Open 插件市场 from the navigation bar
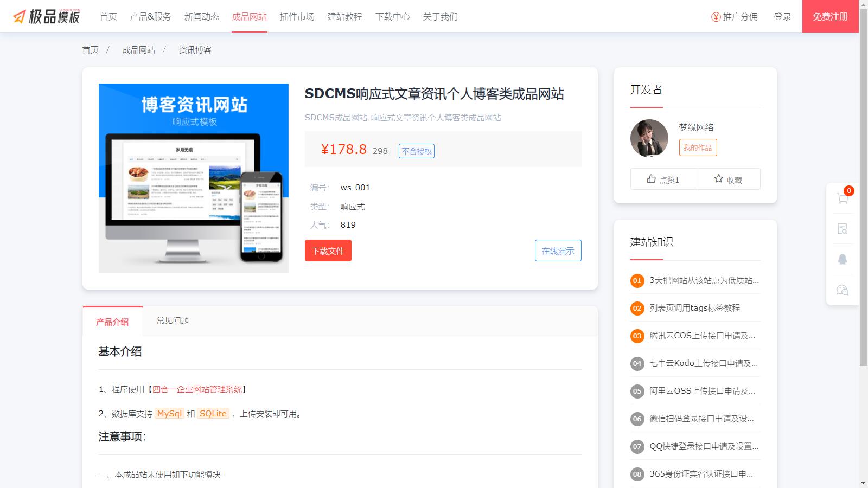The image size is (868, 488). tap(297, 16)
